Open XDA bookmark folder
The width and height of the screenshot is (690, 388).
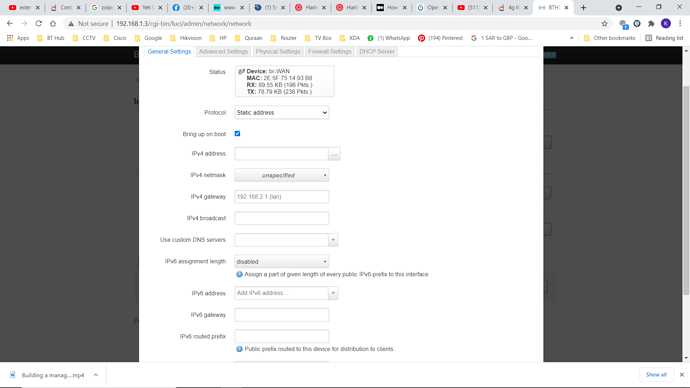(349, 38)
